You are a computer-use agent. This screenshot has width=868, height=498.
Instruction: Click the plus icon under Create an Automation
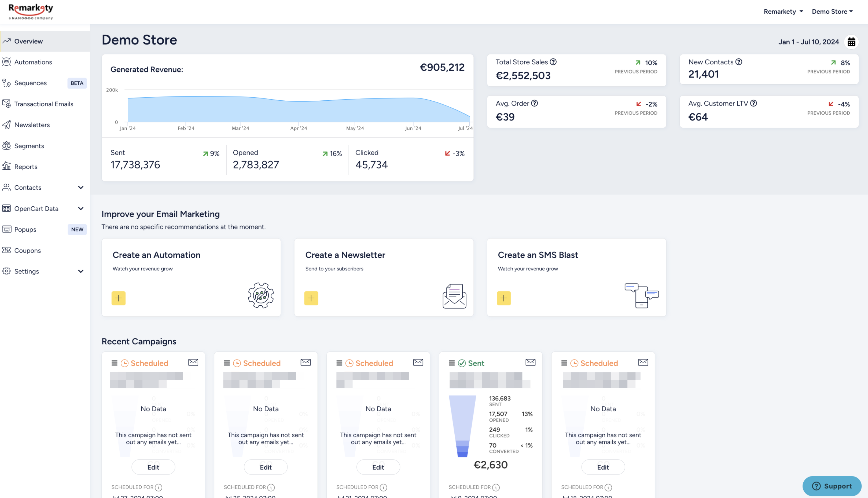[118, 298]
